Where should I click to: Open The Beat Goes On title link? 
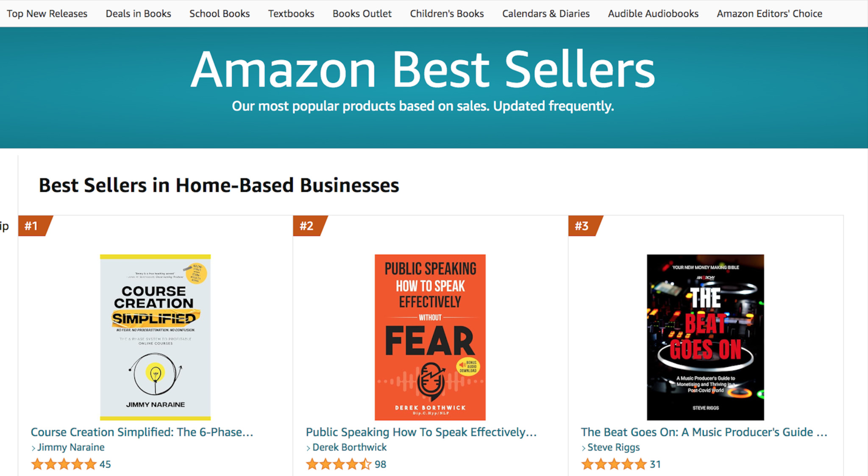[704, 432]
